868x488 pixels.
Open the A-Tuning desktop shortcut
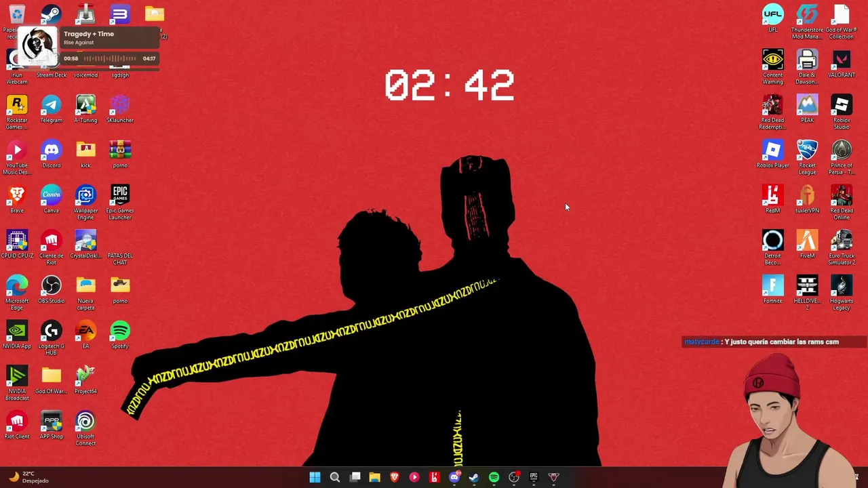[85, 109]
